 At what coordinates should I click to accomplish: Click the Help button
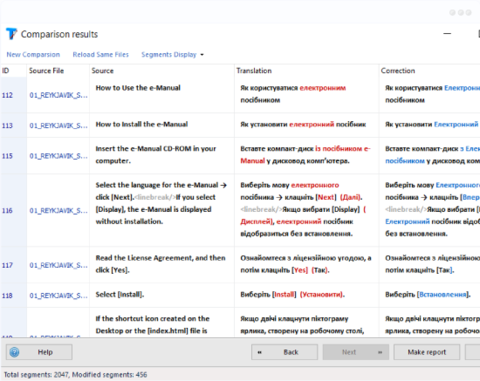39,352
